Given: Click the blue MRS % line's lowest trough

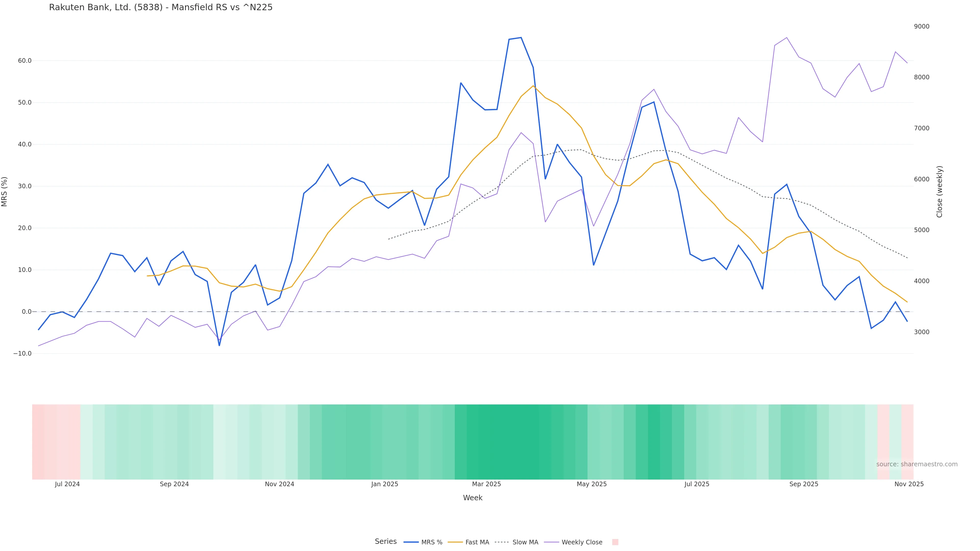Looking at the screenshot, I should point(219,345).
